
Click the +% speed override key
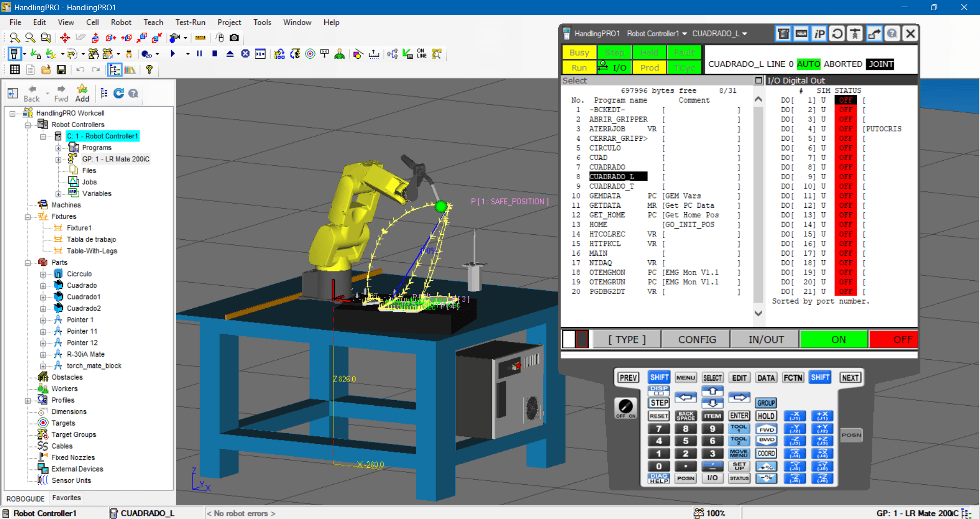[x=766, y=466]
